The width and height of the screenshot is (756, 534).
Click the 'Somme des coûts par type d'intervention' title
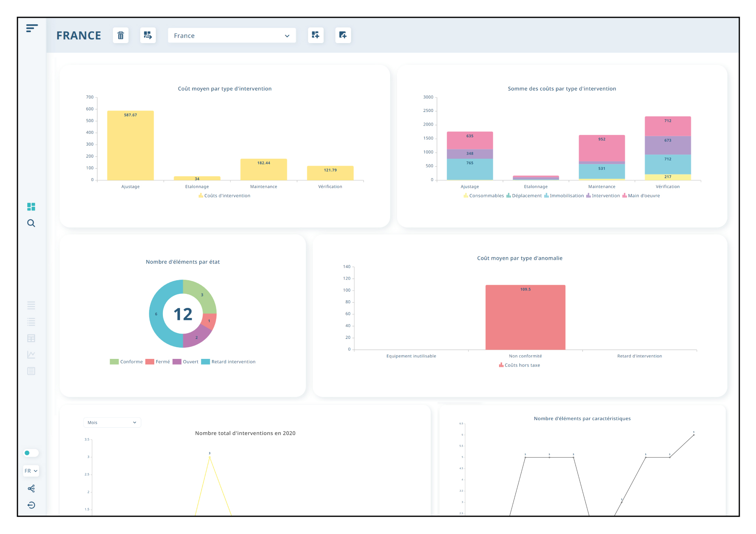562,88
